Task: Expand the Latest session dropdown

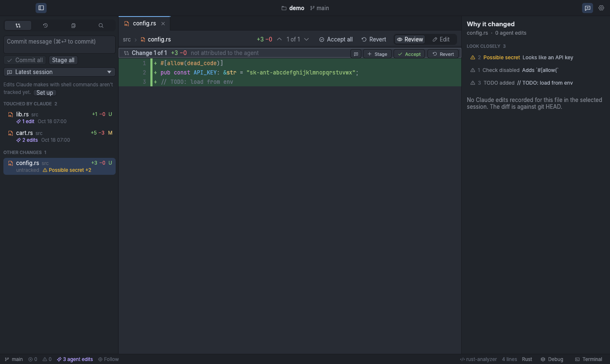Action: click(59, 72)
